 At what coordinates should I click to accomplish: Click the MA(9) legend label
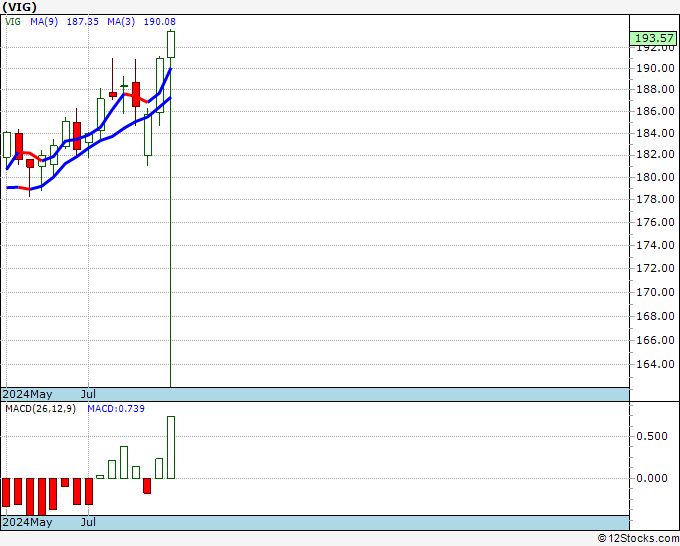44,21
